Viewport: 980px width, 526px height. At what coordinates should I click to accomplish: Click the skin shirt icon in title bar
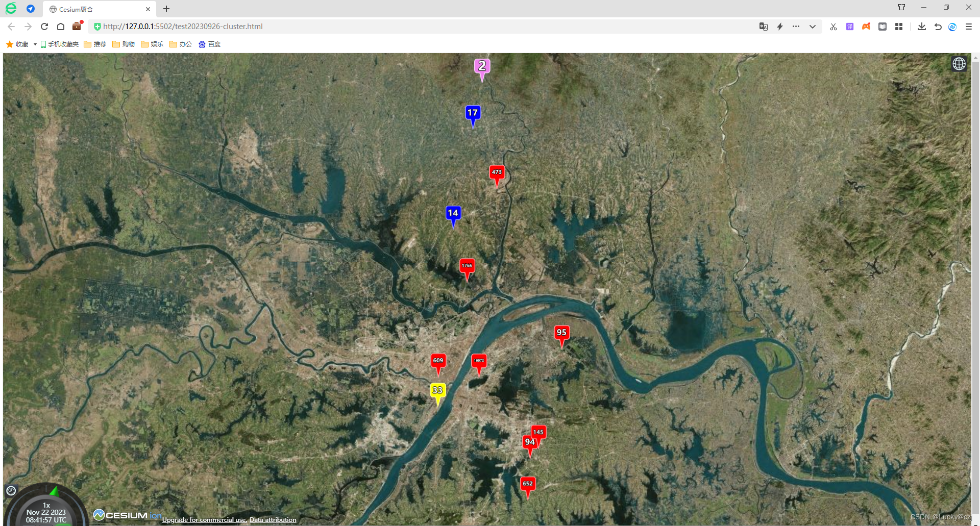point(902,7)
